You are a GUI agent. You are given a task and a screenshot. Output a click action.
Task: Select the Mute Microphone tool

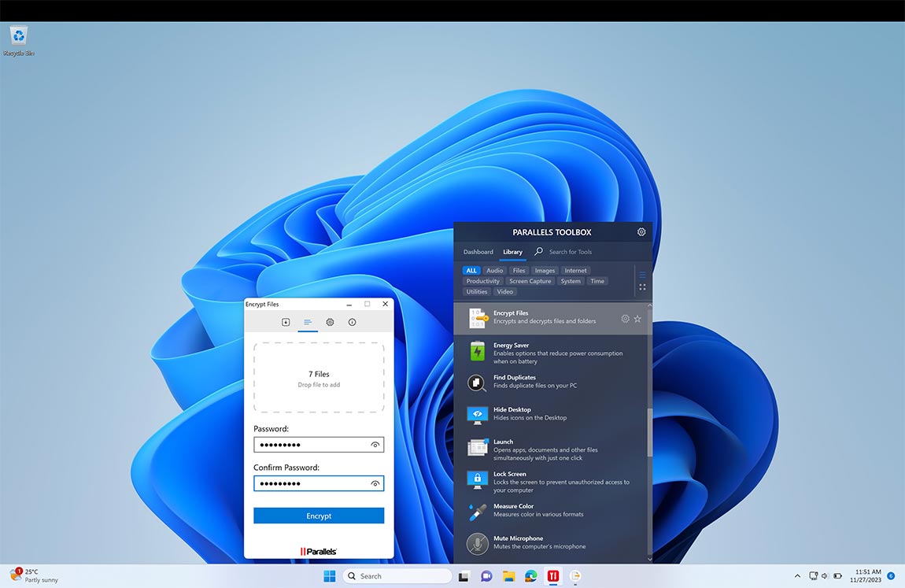(519, 542)
